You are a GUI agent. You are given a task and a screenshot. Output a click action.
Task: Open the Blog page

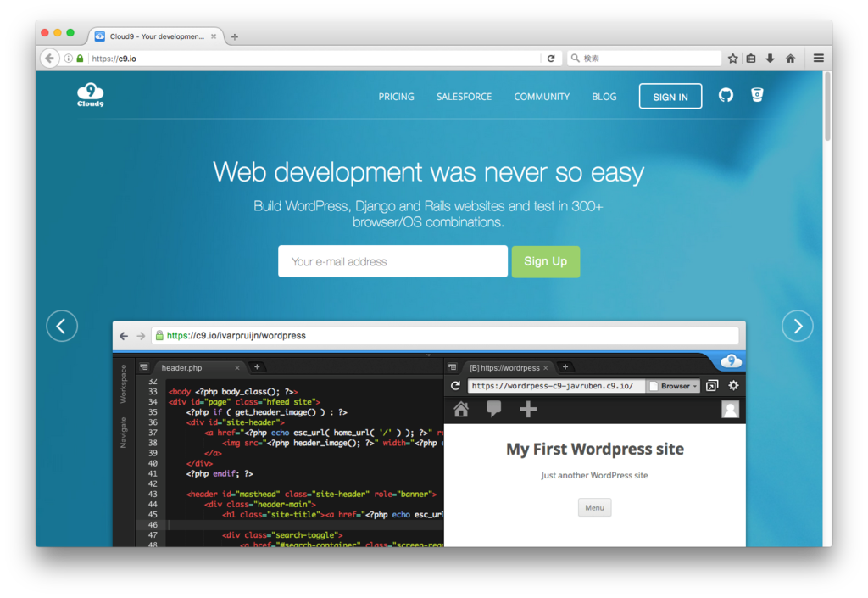tap(604, 97)
